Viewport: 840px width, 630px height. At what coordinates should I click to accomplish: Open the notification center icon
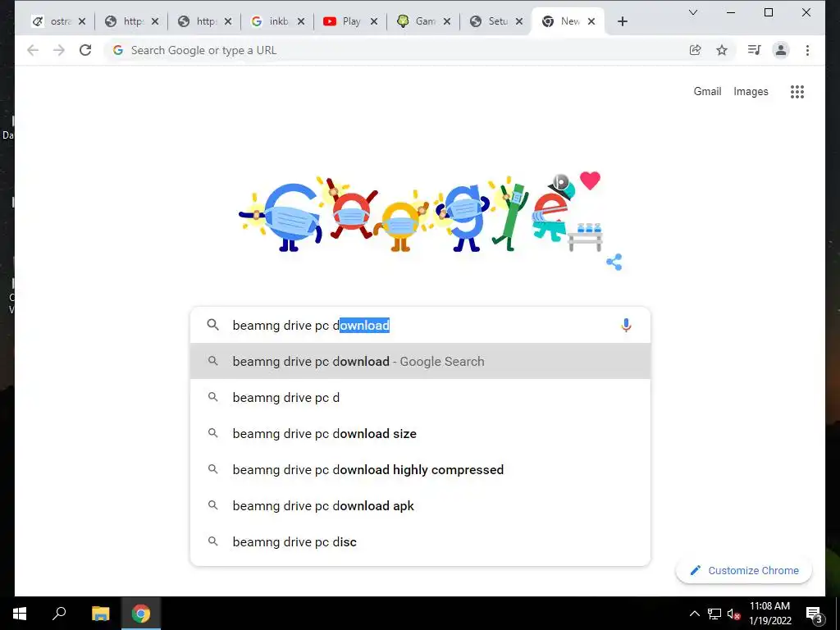coord(815,614)
